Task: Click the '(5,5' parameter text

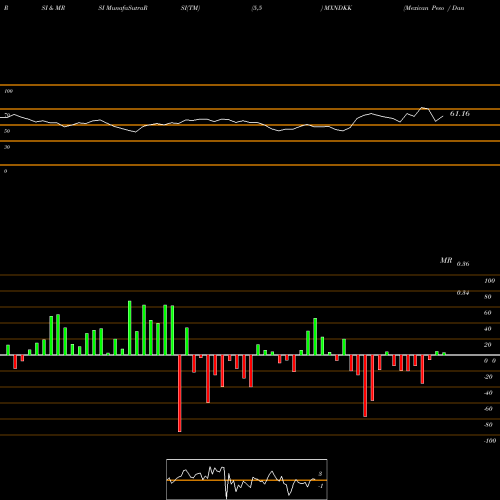Action: 257,8
